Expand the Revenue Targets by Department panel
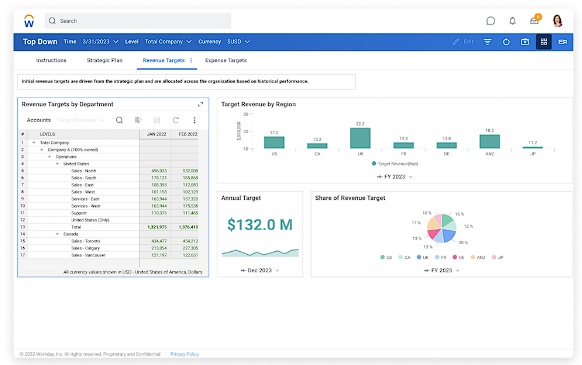Screen dimensions: 582x365 click(200, 104)
